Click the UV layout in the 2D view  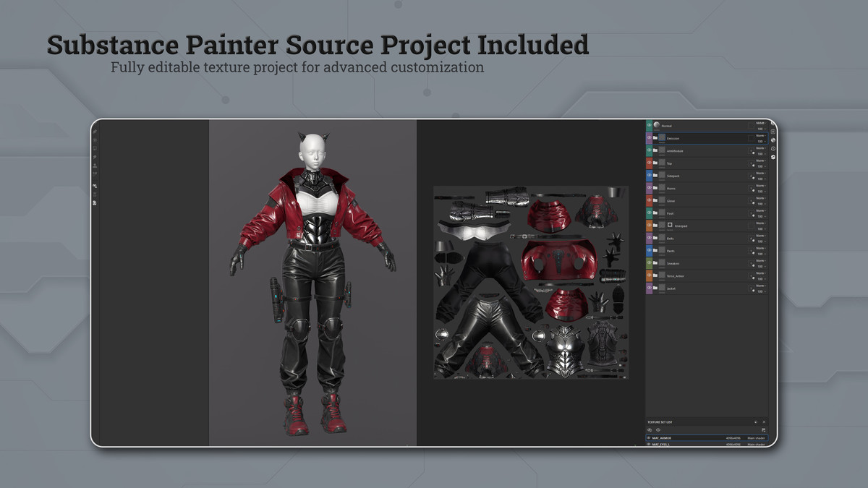pyautogui.click(x=531, y=282)
